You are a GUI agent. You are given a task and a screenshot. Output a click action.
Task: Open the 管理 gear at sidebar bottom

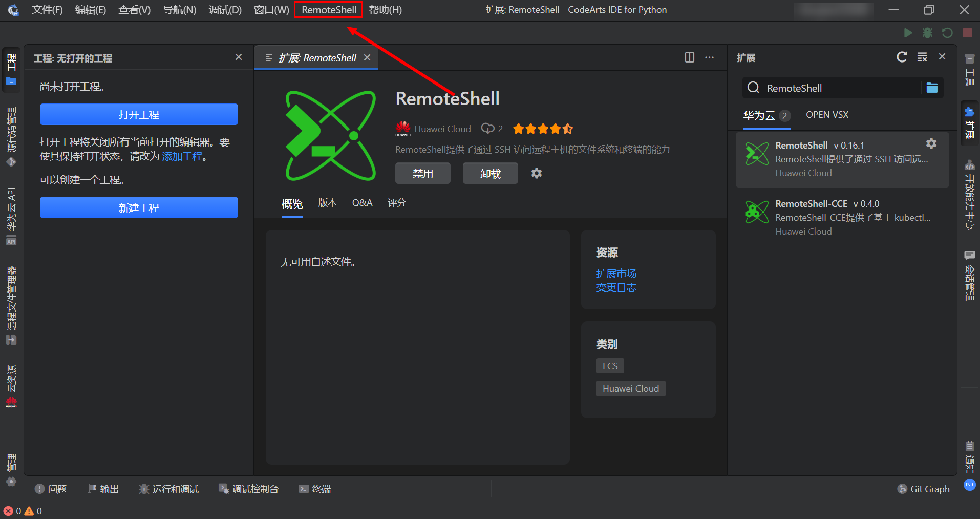[11, 470]
